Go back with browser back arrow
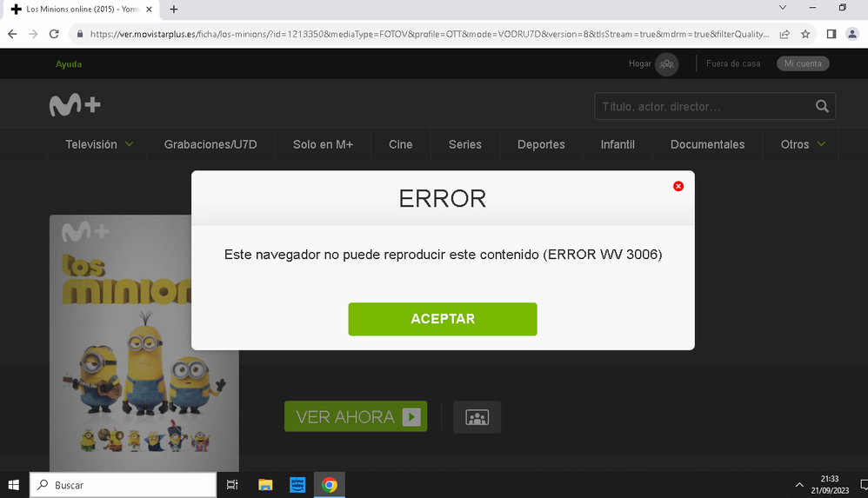 coord(12,34)
